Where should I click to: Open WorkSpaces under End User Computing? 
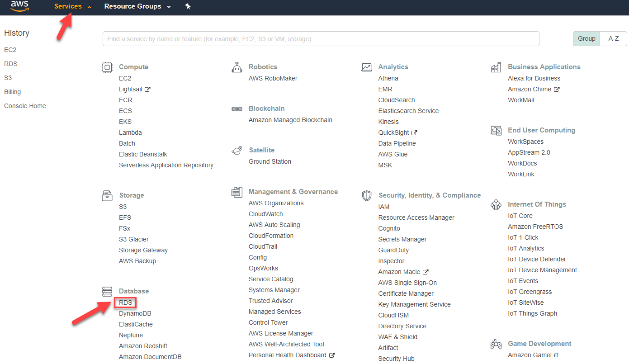pyautogui.click(x=526, y=142)
